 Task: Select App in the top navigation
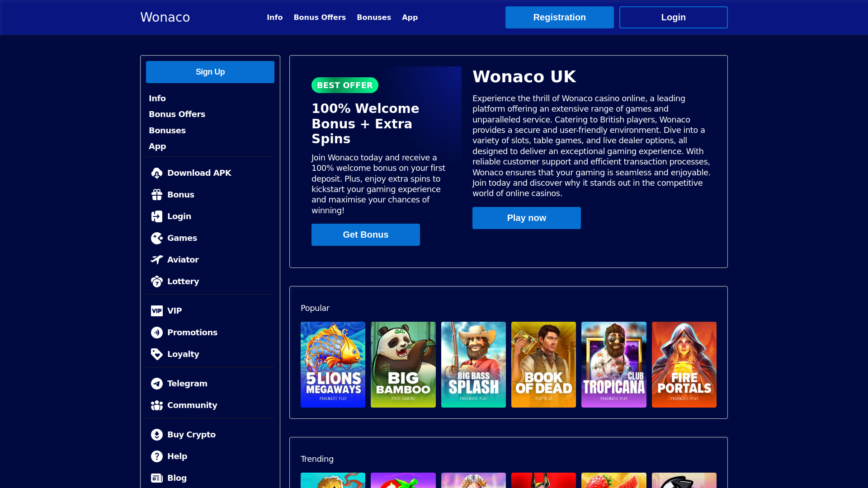(410, 17)
